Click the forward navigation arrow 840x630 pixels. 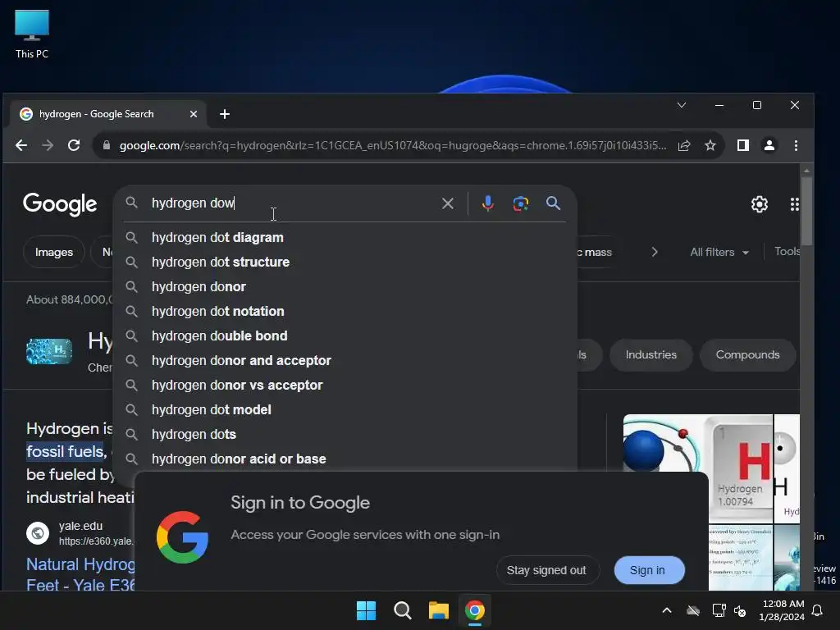pos(48,145)
